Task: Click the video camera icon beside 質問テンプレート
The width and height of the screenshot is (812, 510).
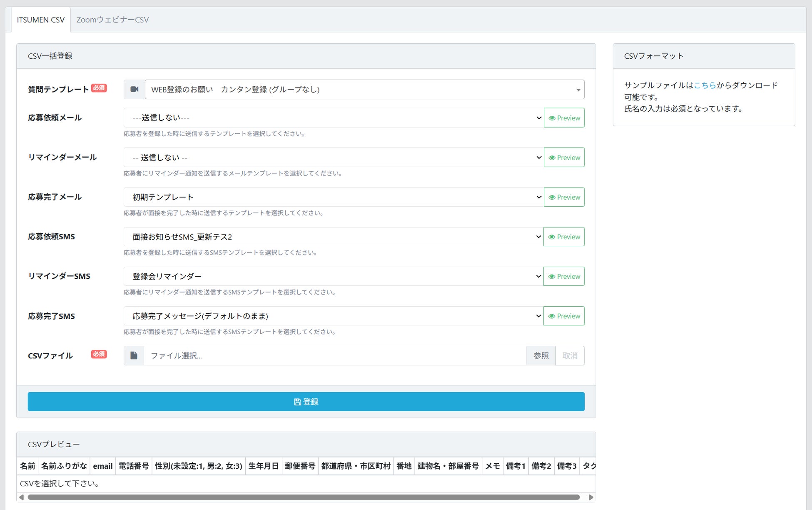Action: pos(134,89)
